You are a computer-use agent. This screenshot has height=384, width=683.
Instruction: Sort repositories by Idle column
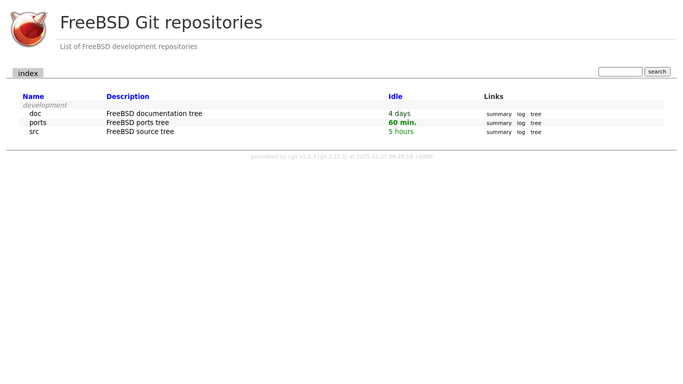click(x=395, y=97)
